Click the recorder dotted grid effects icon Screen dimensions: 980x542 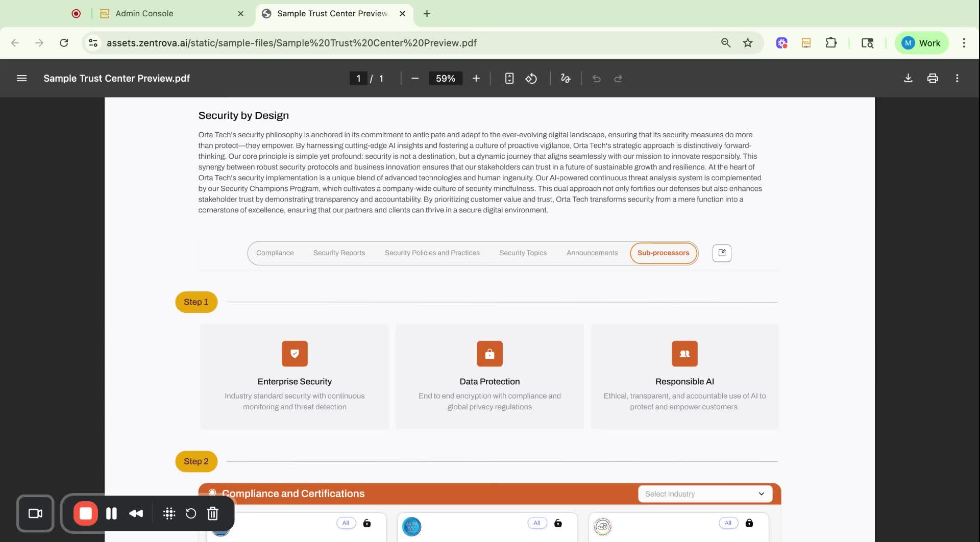tap(169, 513)
